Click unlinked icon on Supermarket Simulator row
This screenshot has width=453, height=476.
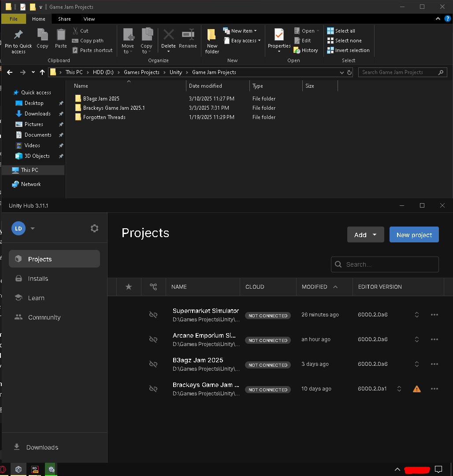(153, 315)
